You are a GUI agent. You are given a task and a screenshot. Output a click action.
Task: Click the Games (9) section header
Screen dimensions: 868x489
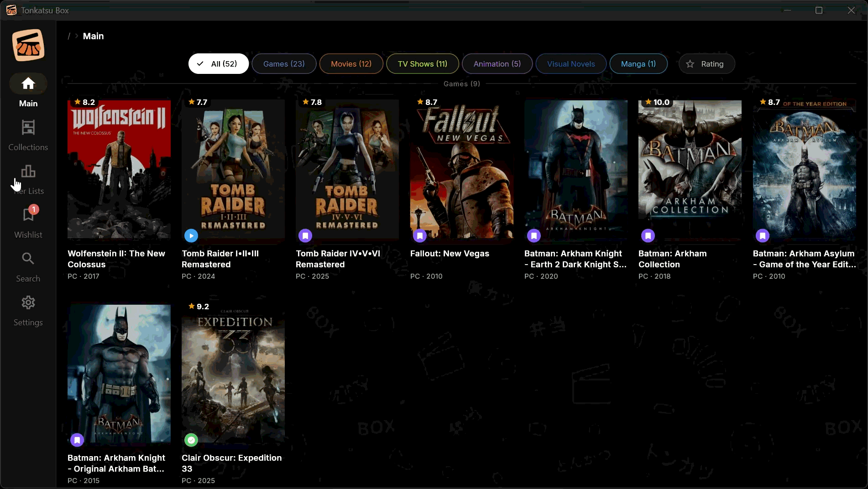point(462,84)
